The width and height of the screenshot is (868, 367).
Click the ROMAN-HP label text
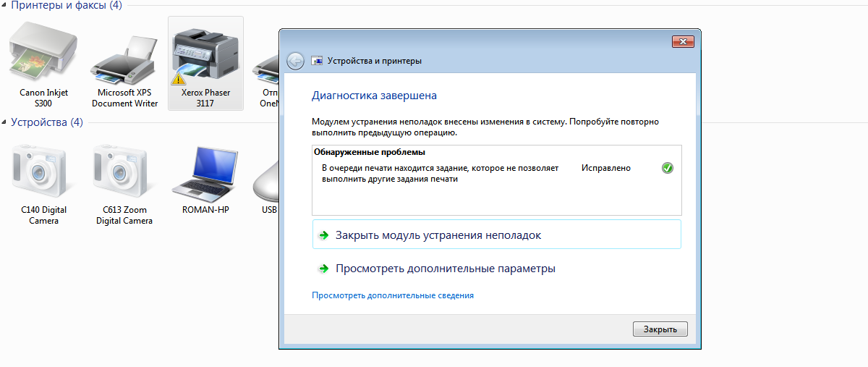(x=205, y=211)
